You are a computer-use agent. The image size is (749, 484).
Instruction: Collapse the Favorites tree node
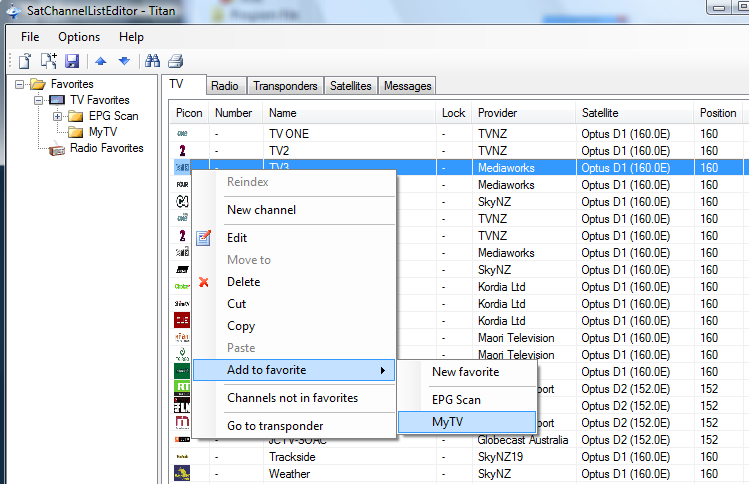pyautogui.click(x=21, y=84)
